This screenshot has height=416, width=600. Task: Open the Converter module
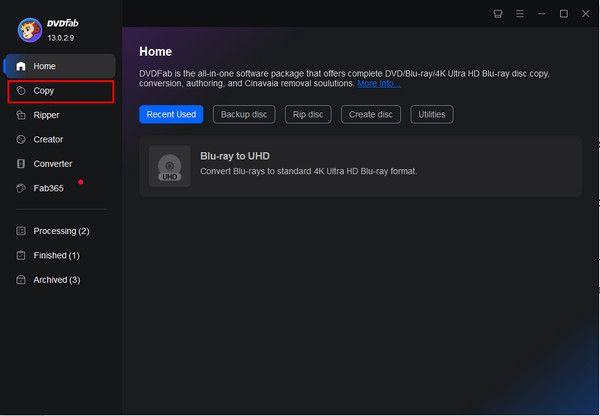(52, 164)
